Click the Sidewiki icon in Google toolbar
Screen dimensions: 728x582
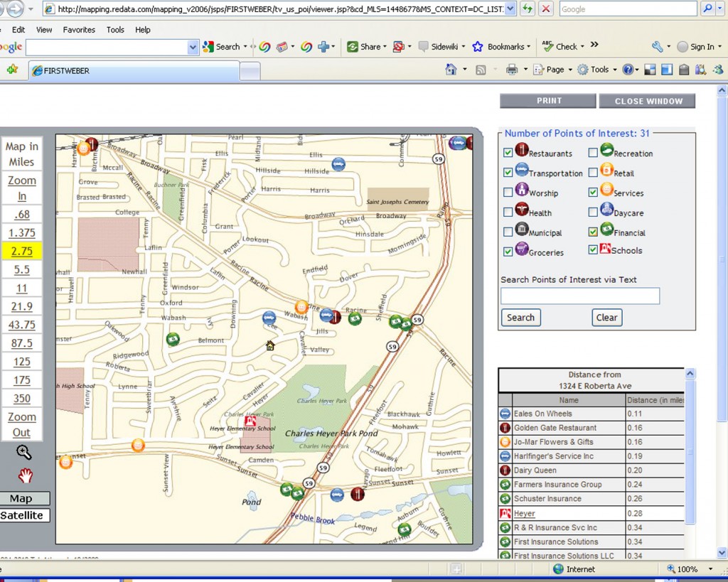click(423, 46)
